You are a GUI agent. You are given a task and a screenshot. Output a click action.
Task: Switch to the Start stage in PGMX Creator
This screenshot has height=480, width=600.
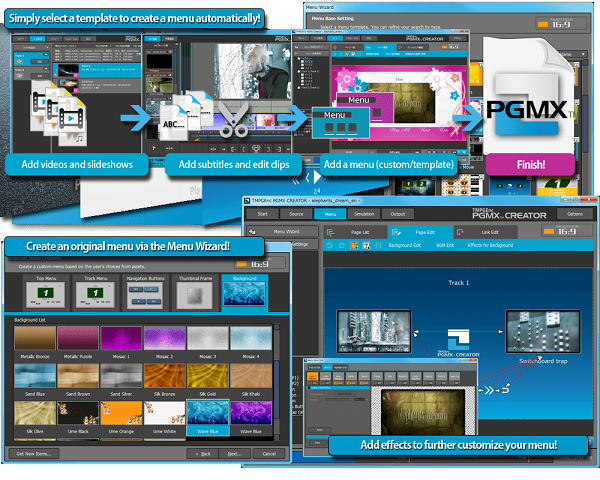coord(262,214)
